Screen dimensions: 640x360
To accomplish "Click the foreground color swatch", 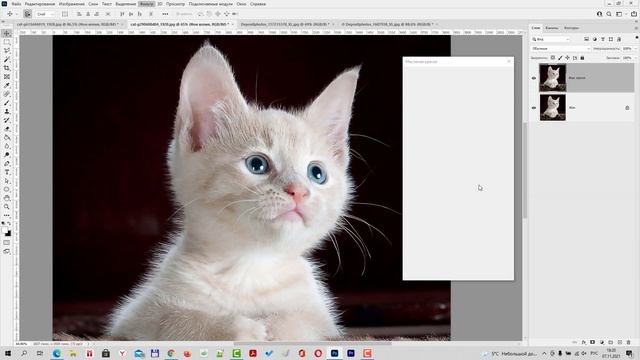I will (5, 231).
